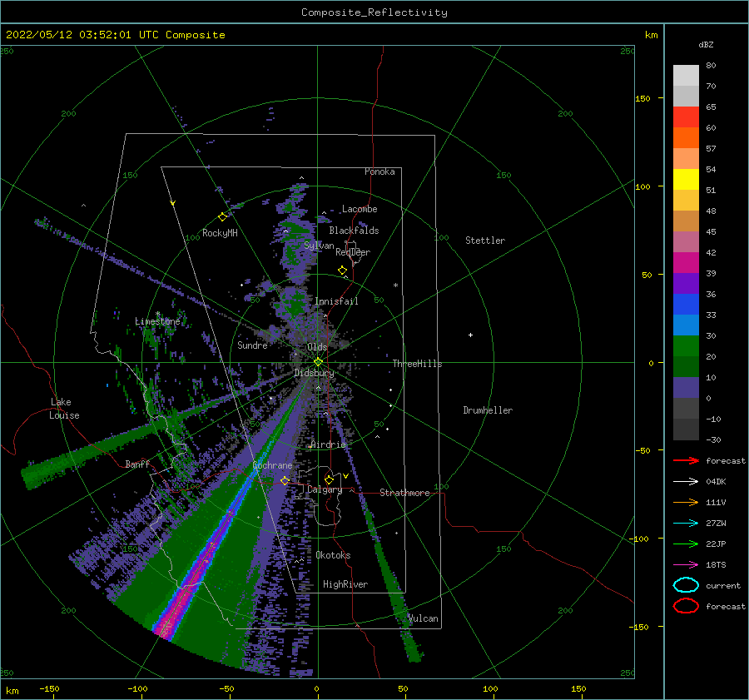
Task: Click the Composite_Reflectivity title
Action: click(374, 12)
